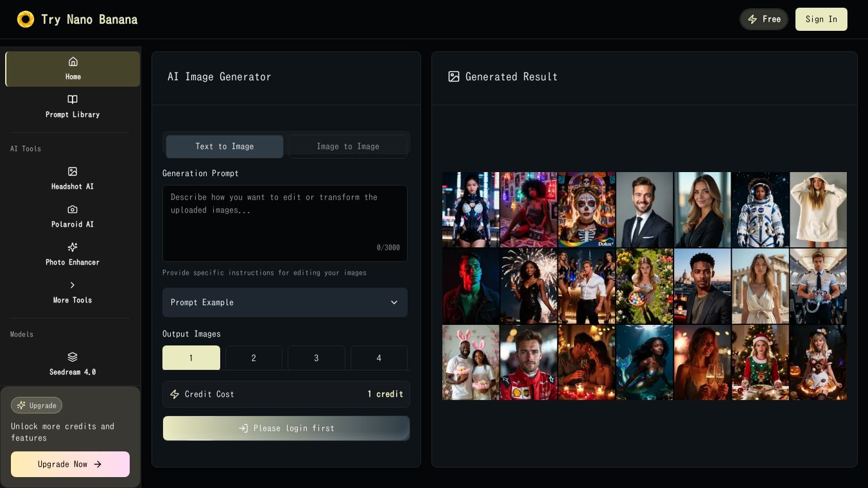Screen dimensions: 868x488
Task: Select the Seedream 4.0 layers icon
Action: 73,357
